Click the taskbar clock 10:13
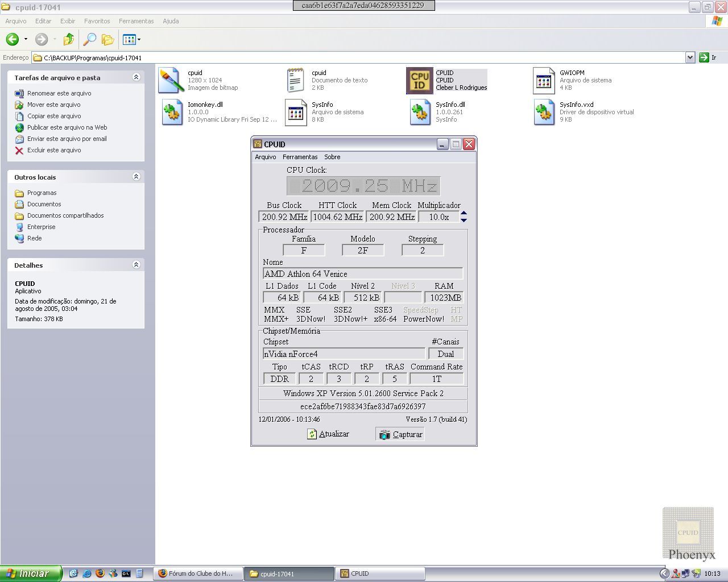Screen dimensions: 728x582 click(712, 573)
